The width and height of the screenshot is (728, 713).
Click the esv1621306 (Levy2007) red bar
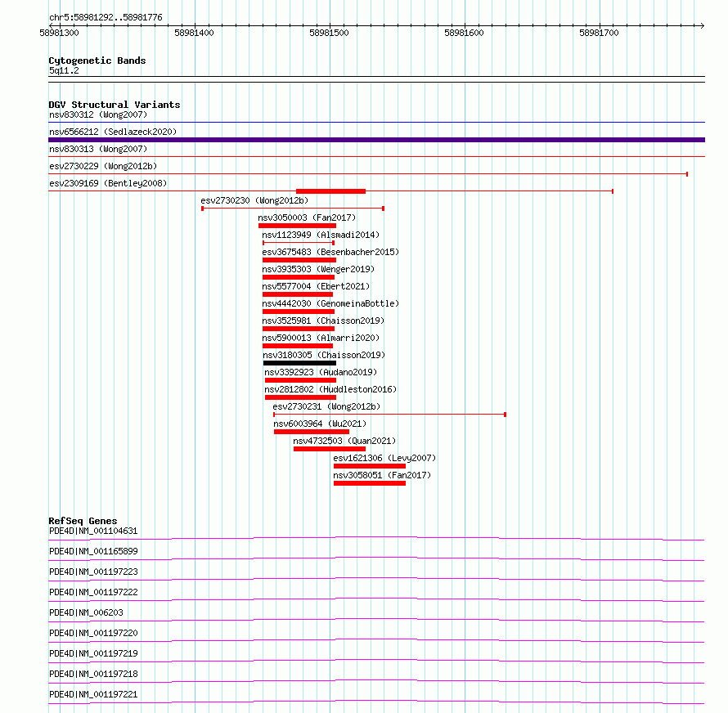pyautogui.click(x=370, y=466)
